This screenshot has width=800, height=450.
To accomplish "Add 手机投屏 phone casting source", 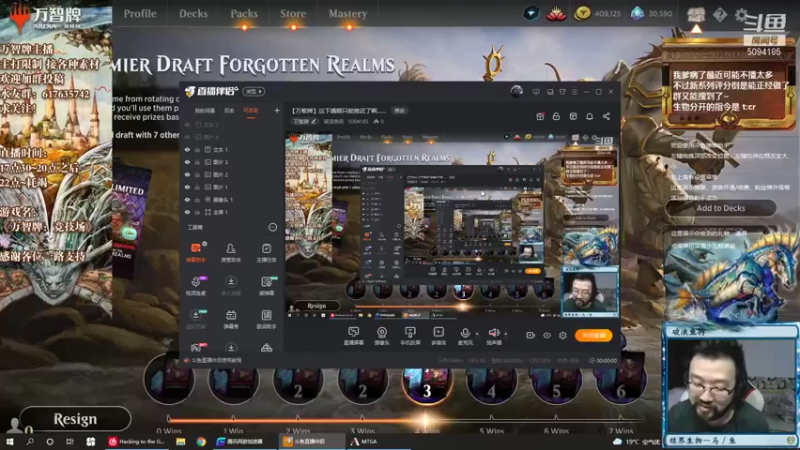I will point(410,336).
